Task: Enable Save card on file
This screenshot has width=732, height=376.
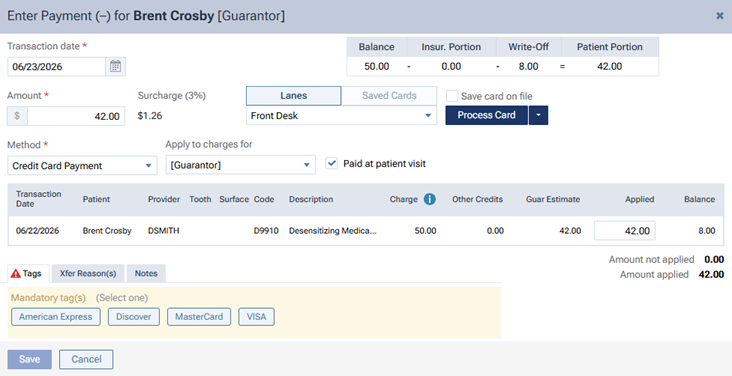Action: point(452,96)
